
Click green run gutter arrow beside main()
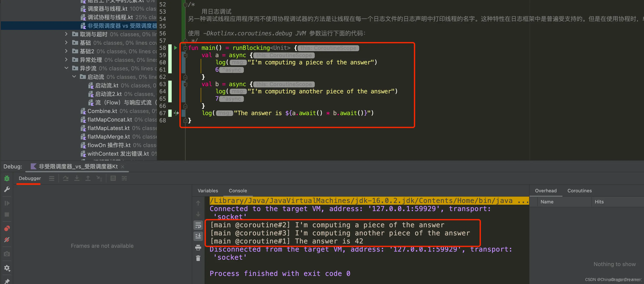coord(176,48)
